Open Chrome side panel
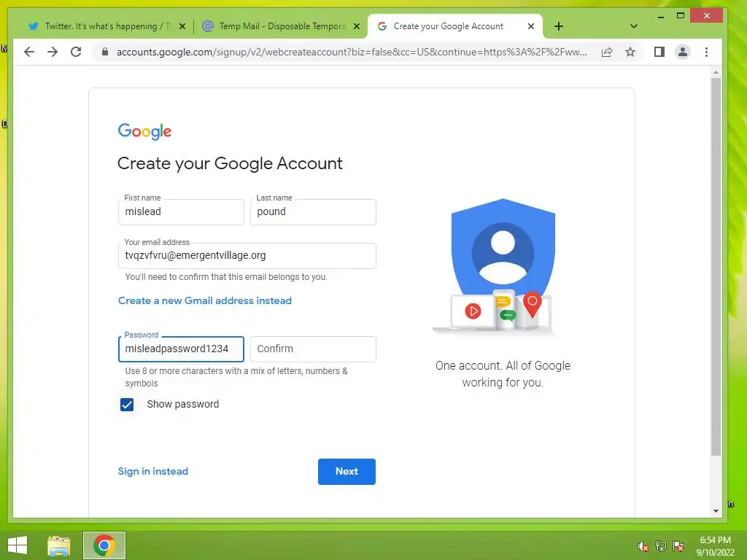 click(x=659, y=52)
